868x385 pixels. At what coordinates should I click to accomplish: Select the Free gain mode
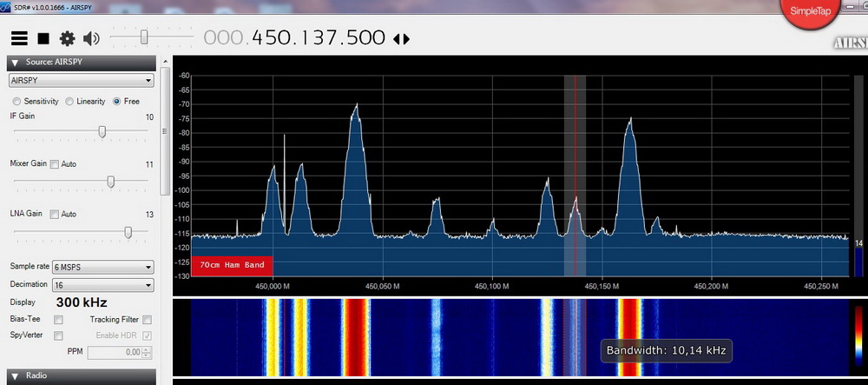point(117,102)
